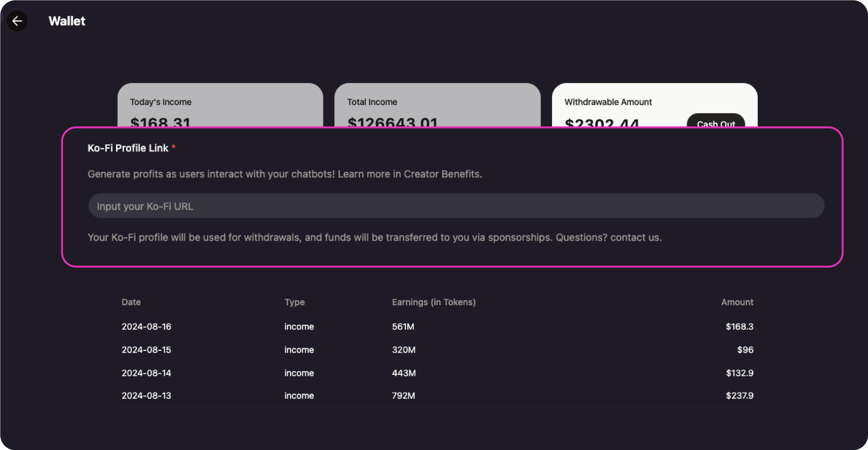Image resolution: width=868 pixels, height=450 pixels.
Task: Click the Wallet page title
Action: [67, 21]
